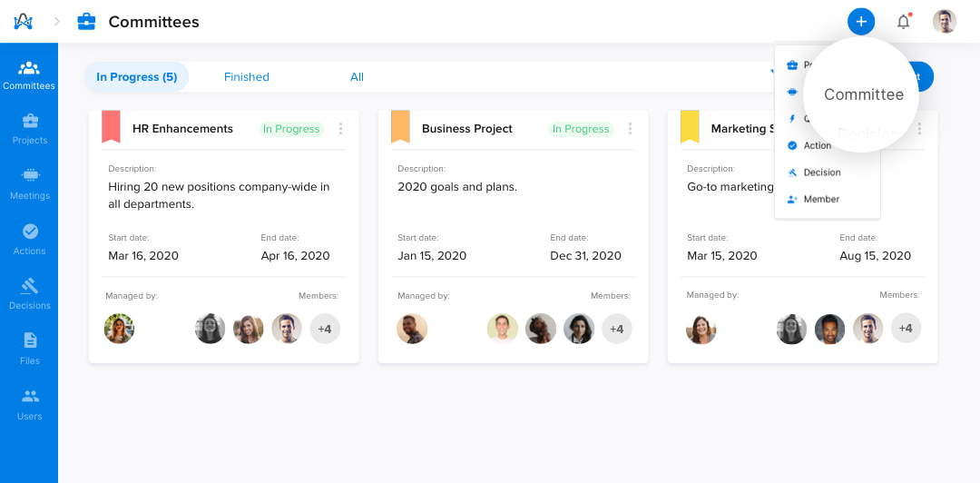
Task: Switch to the In Progress (5) tab
Action: tap(137, 77)
